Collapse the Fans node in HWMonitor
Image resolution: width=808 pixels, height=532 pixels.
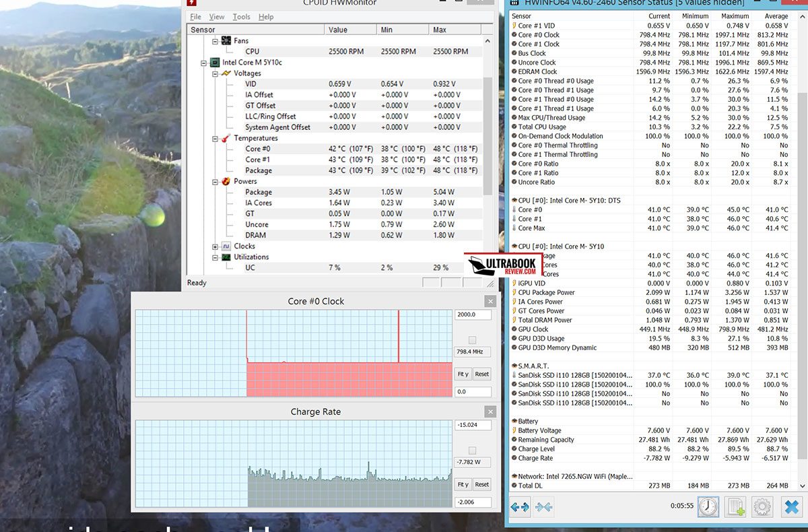tap(215, 40)
